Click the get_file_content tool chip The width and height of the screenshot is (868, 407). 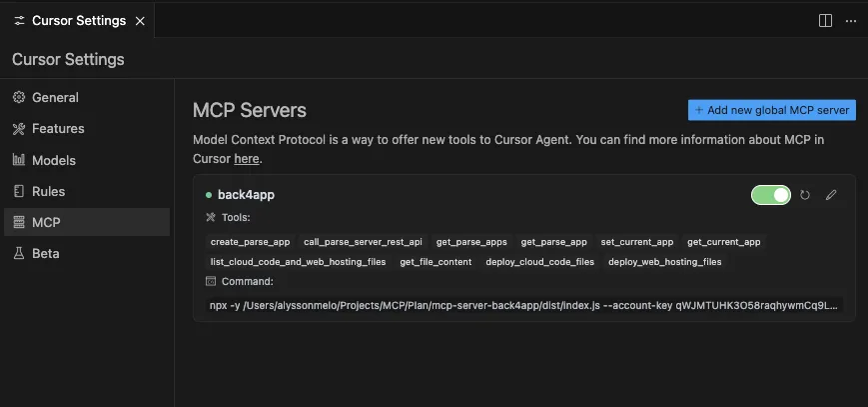point(435,262)
